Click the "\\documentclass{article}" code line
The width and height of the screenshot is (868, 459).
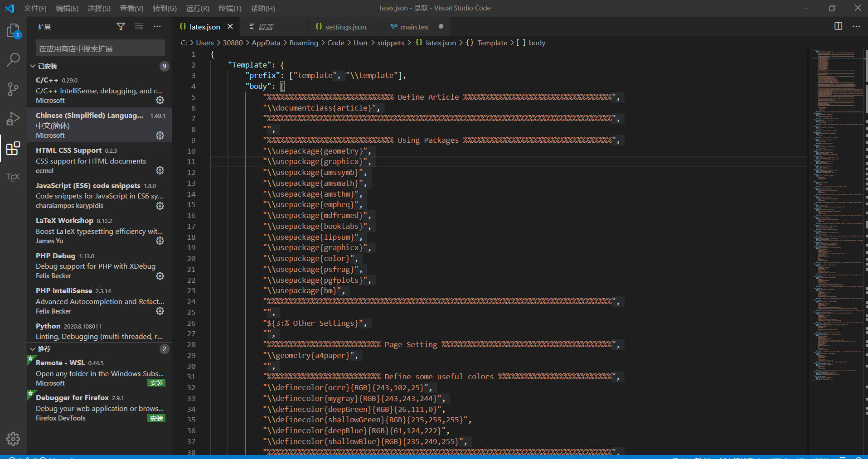[x=321, y=108]
